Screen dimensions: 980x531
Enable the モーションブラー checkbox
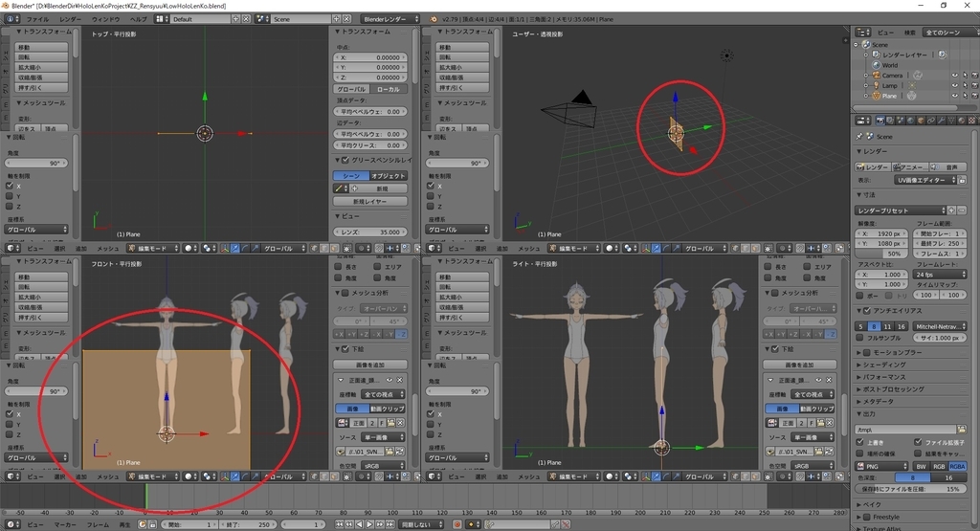[867, 352]
